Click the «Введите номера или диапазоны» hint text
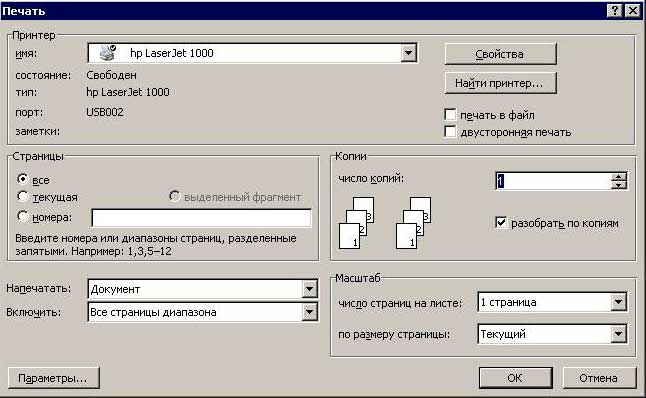 156,244
